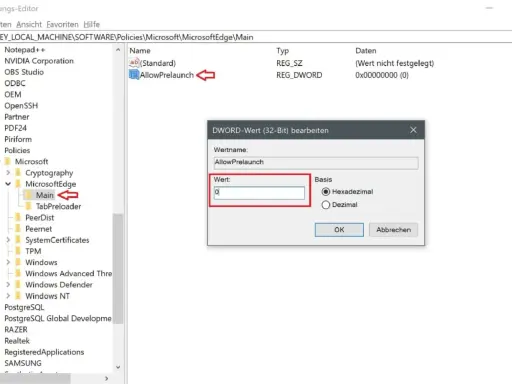The image size is (512, 384).
Task: Click the REG_SZ type cell
Action: [289, 63]
